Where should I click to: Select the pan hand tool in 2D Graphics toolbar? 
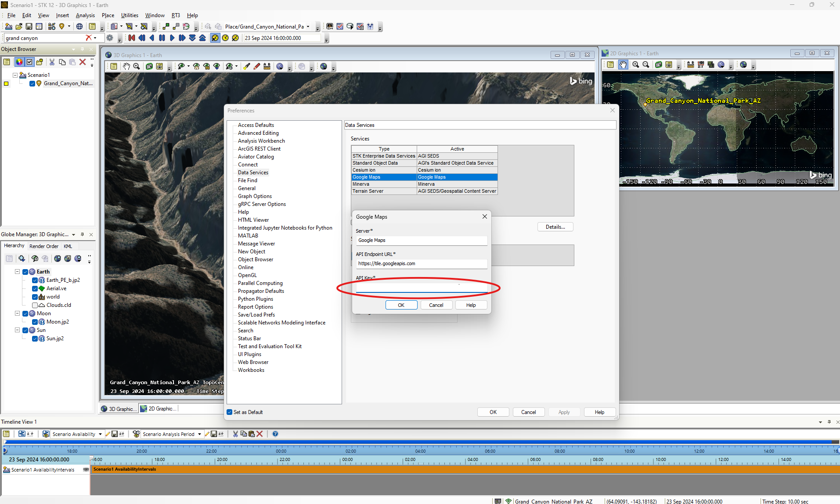623,65
